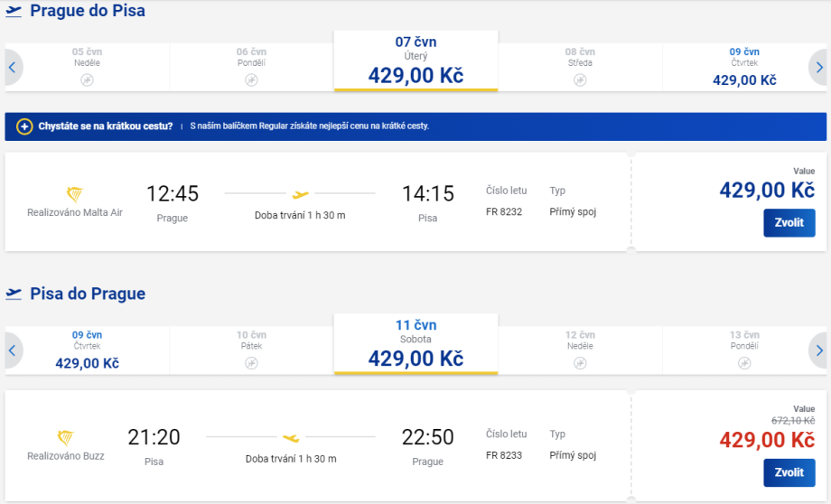Click the plus icon in the Regular banner
This screenshot has height=504, width=831.
[x=24, y=126]
